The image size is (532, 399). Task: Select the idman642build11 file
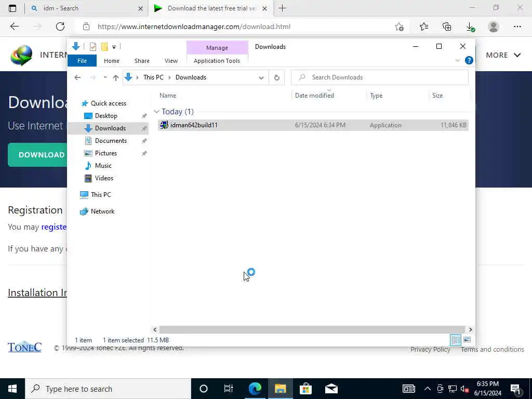tap(313, 125)
